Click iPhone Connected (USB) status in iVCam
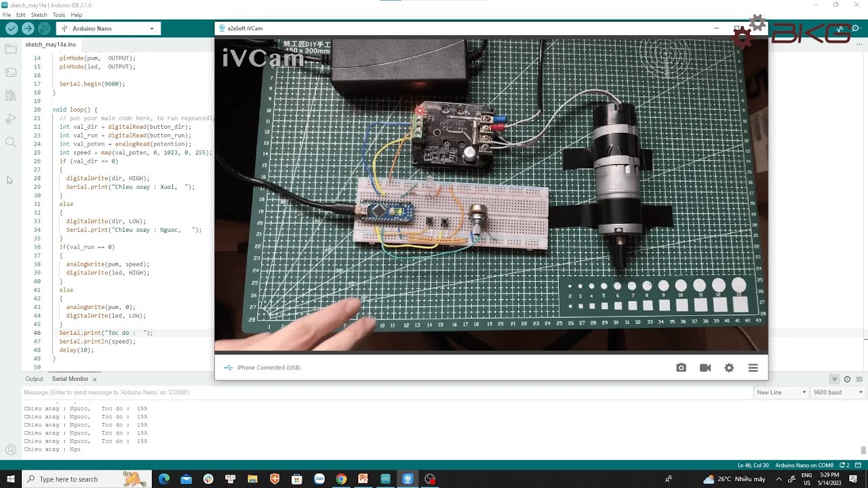This screenshot has height=488, width=868. tap(269, 367)
